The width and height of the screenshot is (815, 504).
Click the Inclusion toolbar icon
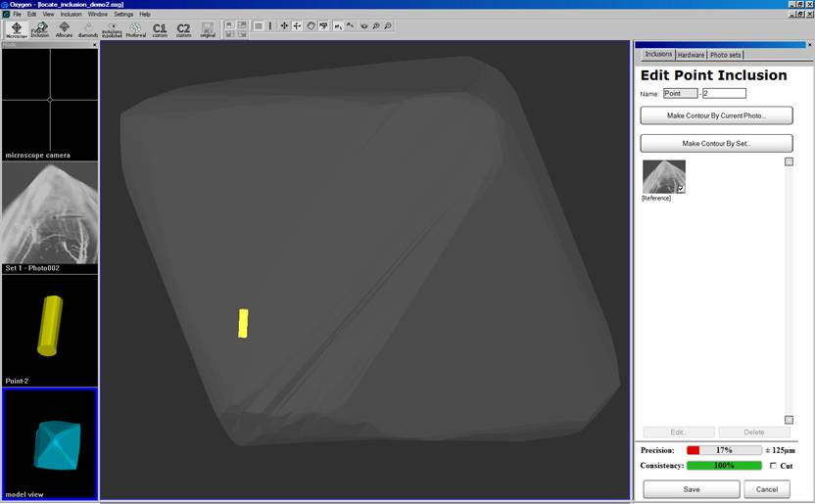point(40,29)
